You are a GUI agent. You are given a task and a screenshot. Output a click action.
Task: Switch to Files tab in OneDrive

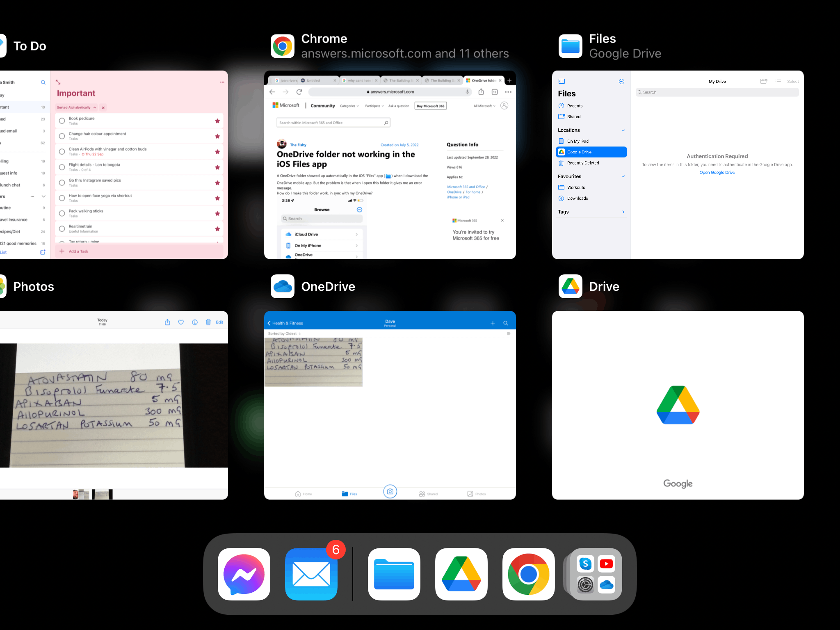point(349,494)
